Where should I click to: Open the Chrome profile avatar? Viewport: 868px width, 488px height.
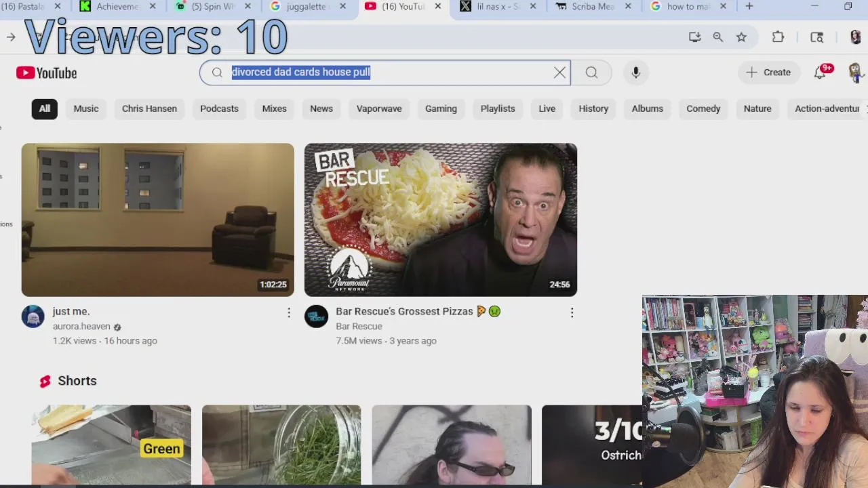(855, 37)
